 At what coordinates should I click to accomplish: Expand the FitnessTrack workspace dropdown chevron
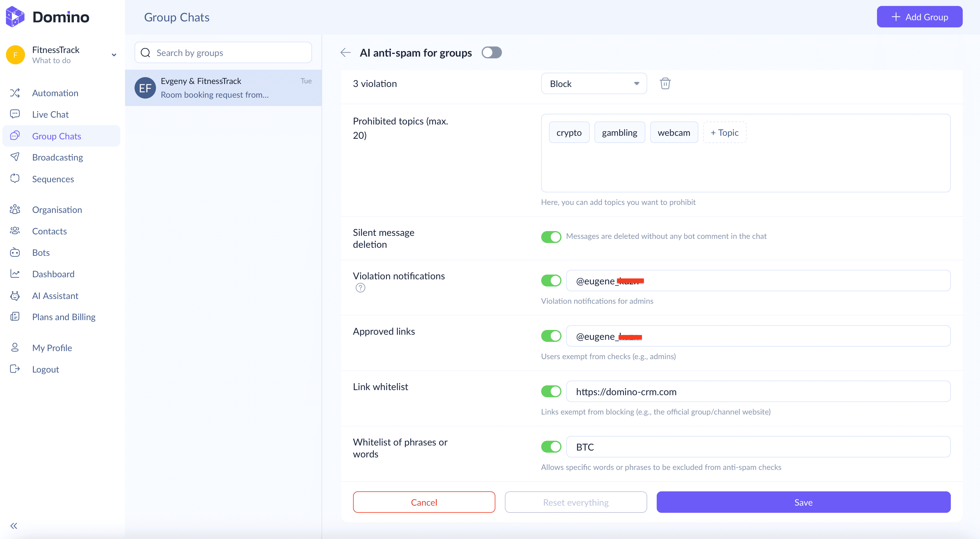coord(114,55)
